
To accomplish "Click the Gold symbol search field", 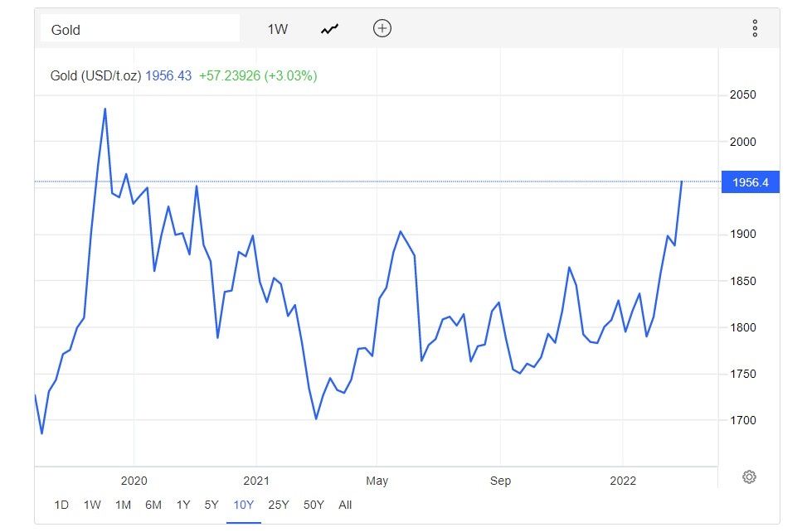I will pyautogui.click(x=141, y=29).
